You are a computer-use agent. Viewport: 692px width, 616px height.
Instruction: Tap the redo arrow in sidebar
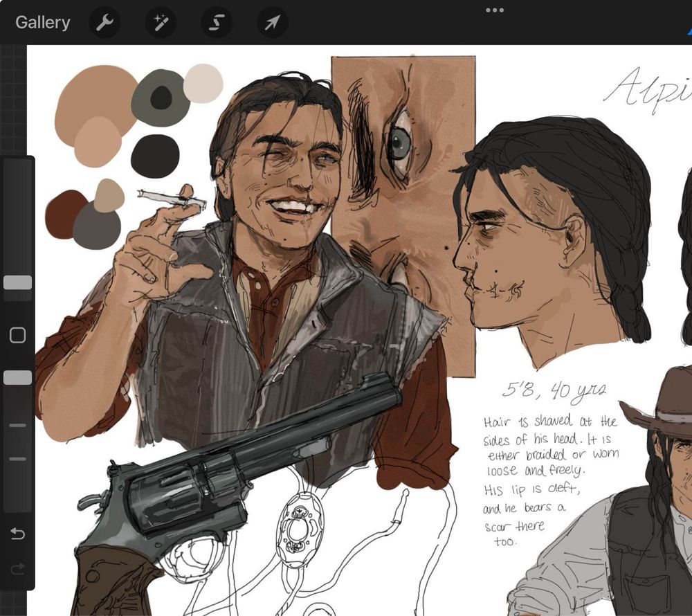[18, 568]
